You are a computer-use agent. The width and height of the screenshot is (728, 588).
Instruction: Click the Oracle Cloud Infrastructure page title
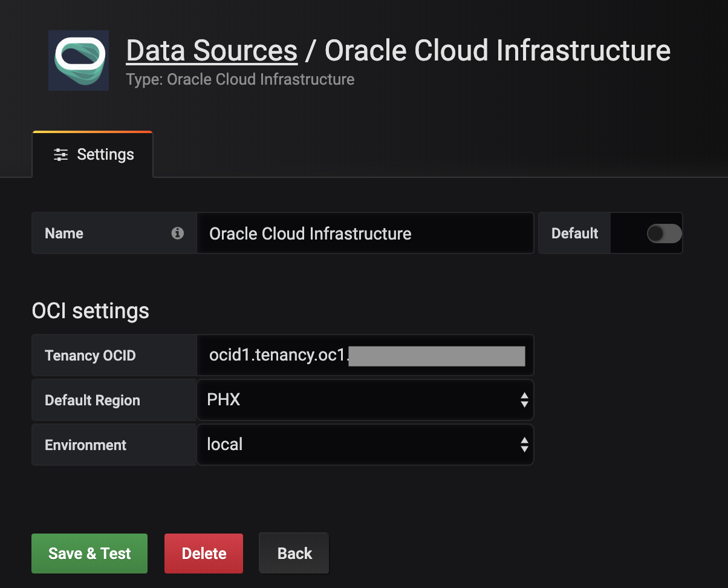(498, 51)
